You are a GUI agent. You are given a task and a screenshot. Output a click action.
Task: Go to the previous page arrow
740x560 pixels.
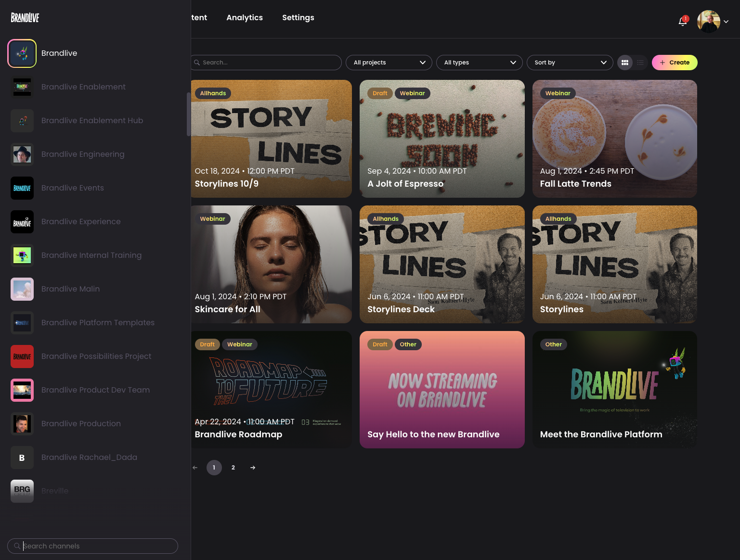(195, 468)
